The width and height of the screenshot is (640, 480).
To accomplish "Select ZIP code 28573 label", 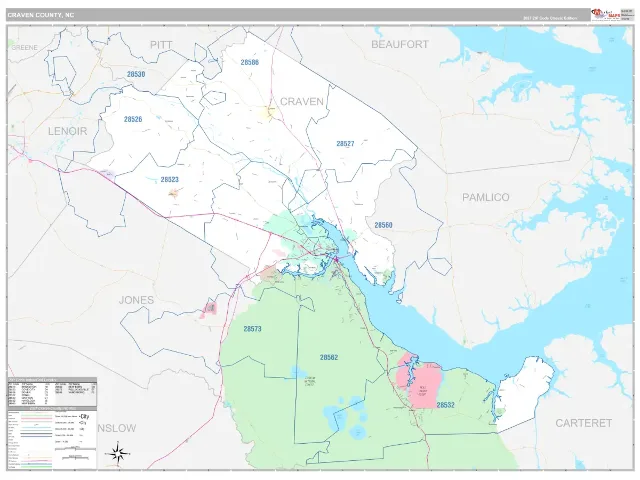I will pyautogui.click(x=252, y=329).
